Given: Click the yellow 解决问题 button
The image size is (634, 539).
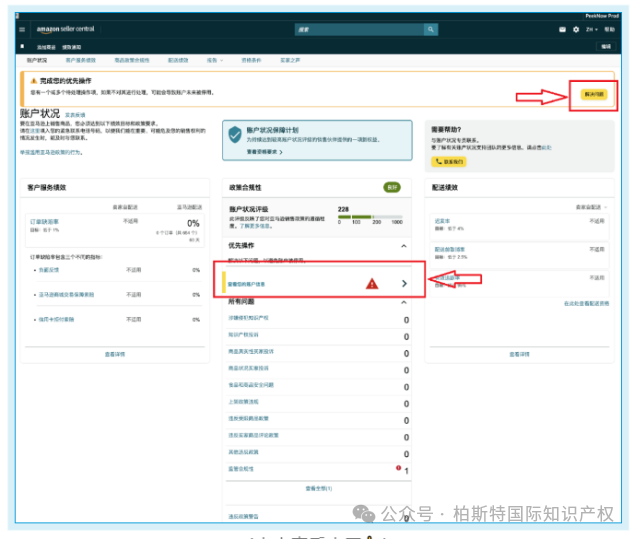Looking at the screenshot, I should pyautogui.click(x=593, y=93).
